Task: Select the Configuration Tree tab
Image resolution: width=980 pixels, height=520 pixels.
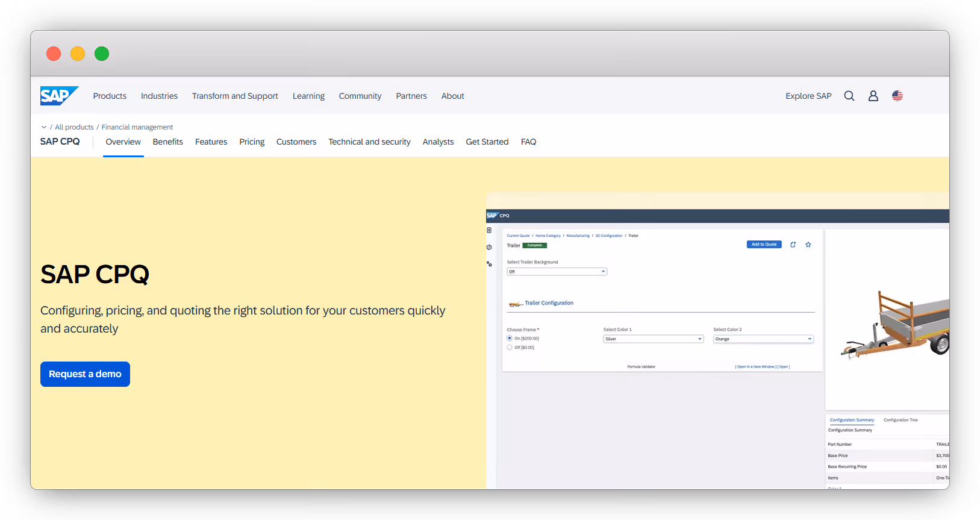Action: coord(900,420)
